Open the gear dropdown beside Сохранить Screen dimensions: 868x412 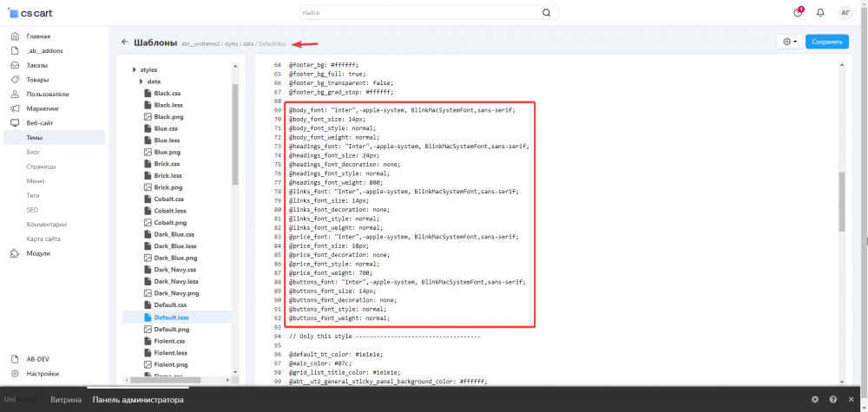[789, 42]
